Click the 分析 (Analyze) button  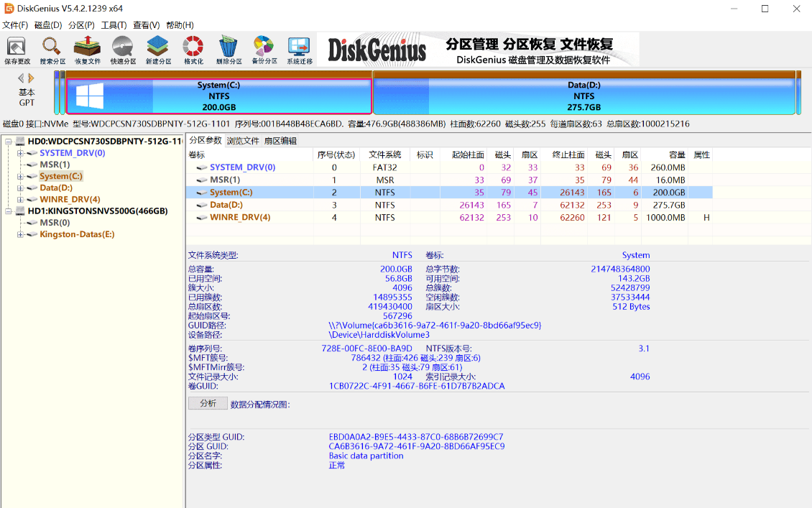tap(208, 404)
